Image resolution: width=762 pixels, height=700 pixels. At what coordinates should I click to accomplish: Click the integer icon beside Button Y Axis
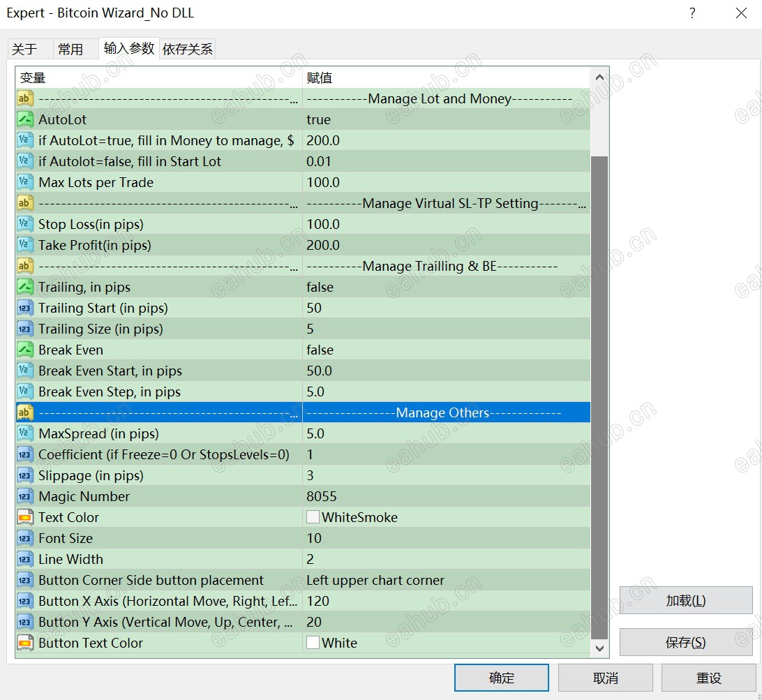coord(25,620)
